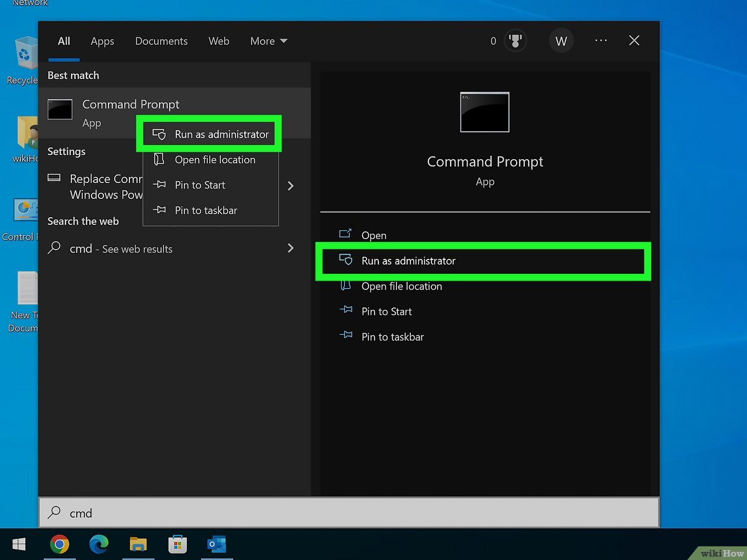This screenshot has width=747, height=560.
Task: Open the three-dots options menu
Action: (x=601, y=40)
